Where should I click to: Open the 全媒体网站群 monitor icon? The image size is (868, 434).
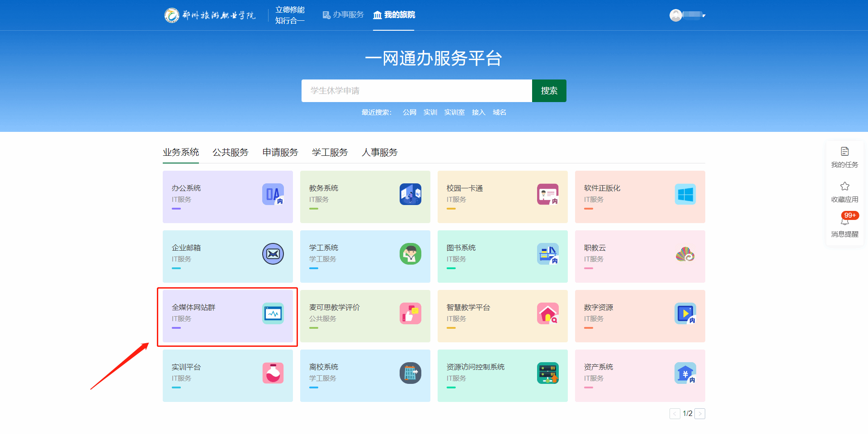[273, 313]
